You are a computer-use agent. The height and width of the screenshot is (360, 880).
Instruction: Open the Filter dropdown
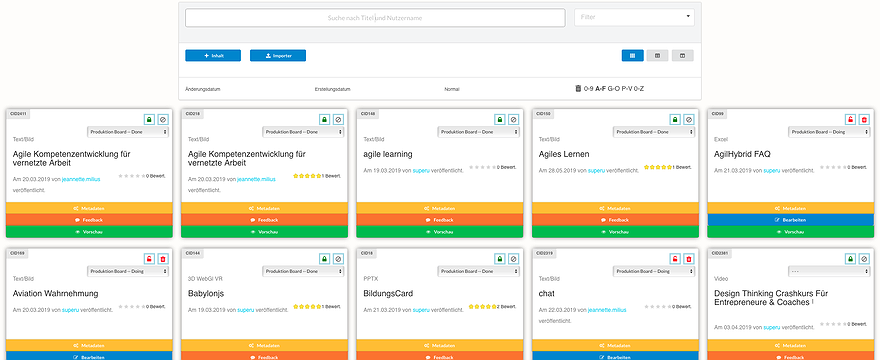634,17
